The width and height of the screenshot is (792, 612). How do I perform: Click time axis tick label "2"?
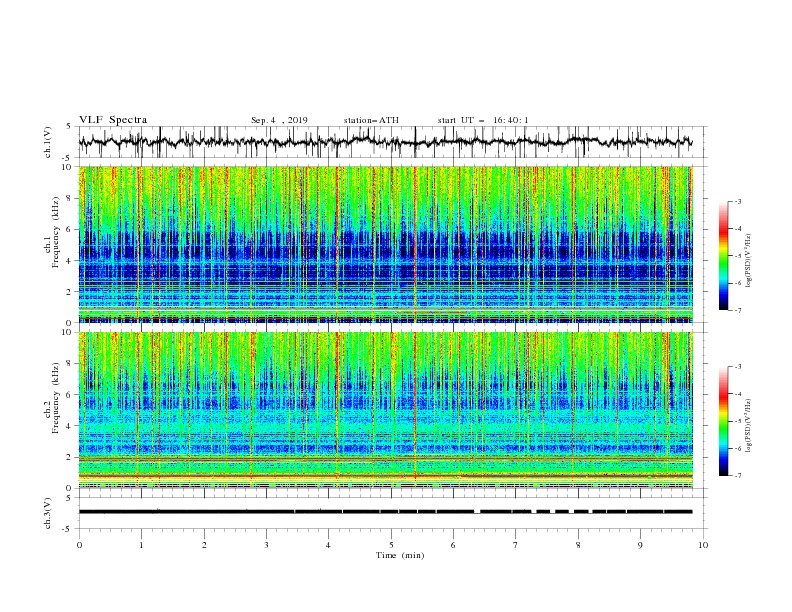tap(204, 545)
